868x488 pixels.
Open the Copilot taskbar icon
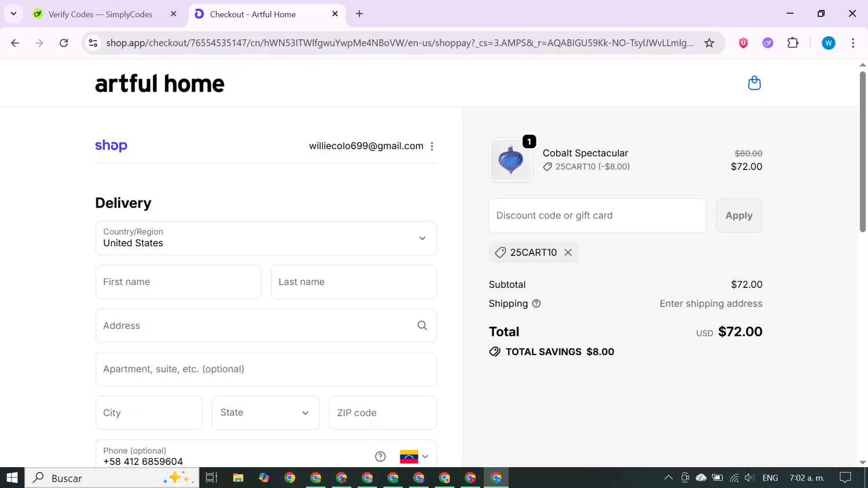(264, 478)
